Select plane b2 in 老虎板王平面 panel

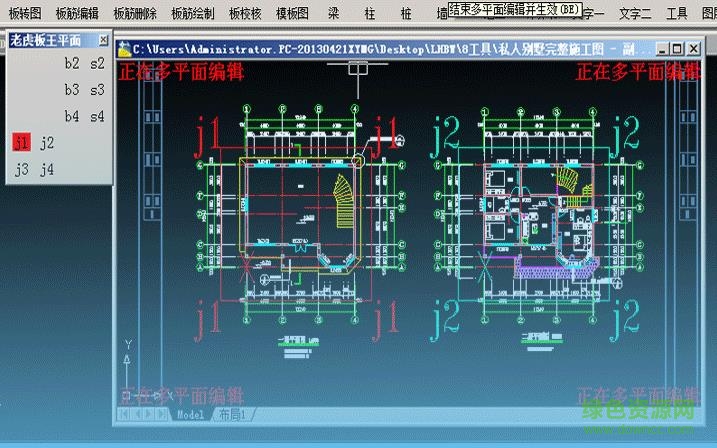[x=72, y=63]
